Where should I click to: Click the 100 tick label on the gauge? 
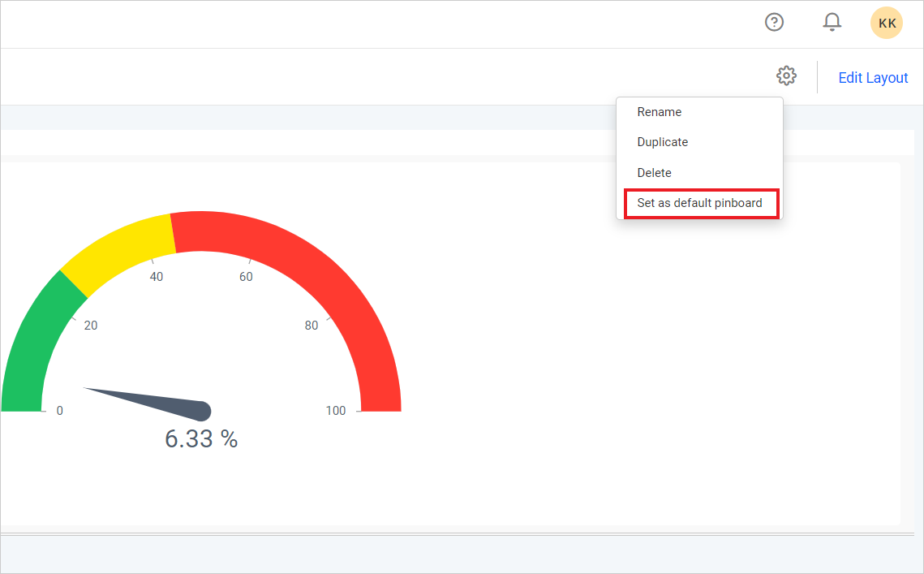336,410
